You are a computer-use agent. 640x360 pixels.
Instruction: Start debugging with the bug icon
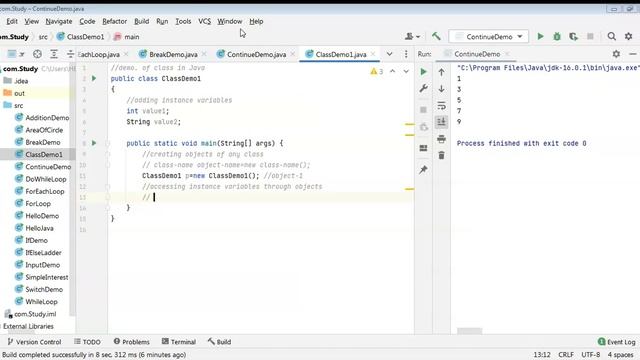click(x=557, y=37)
